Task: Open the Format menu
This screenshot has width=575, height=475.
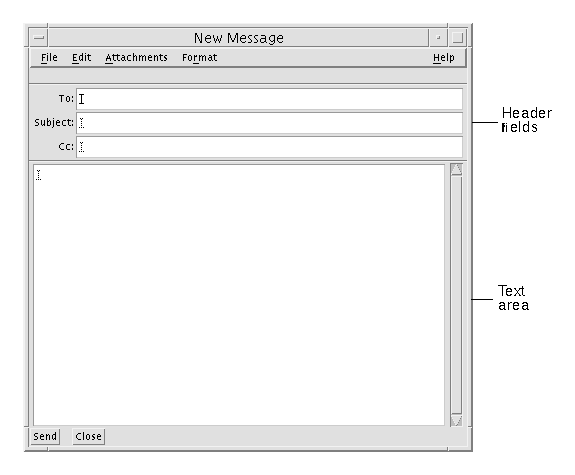Action: click(199, 58)
